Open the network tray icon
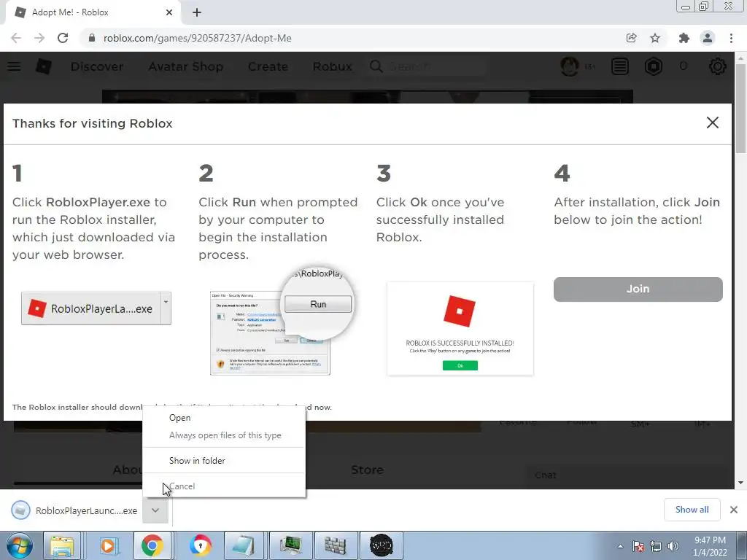 (x=656, y=546)
